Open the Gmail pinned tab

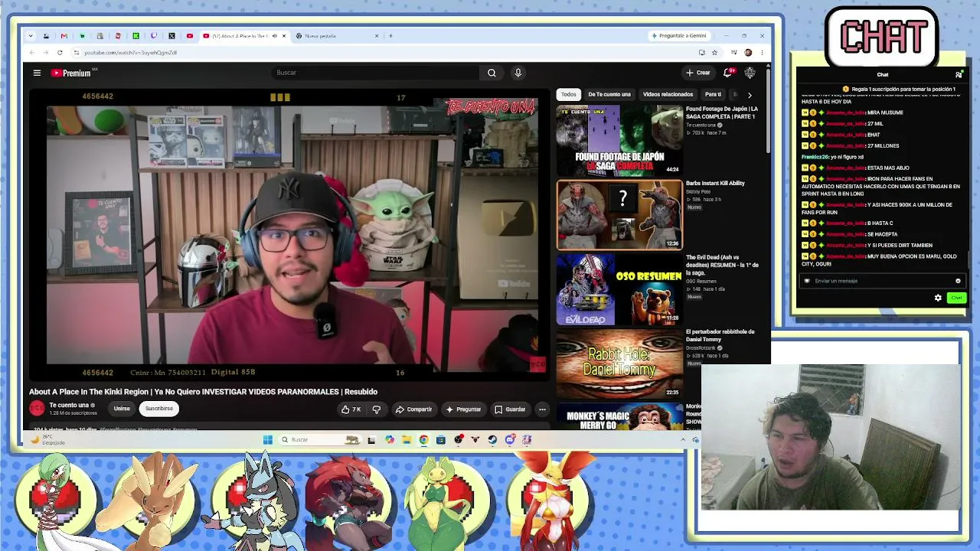[64, 36]
